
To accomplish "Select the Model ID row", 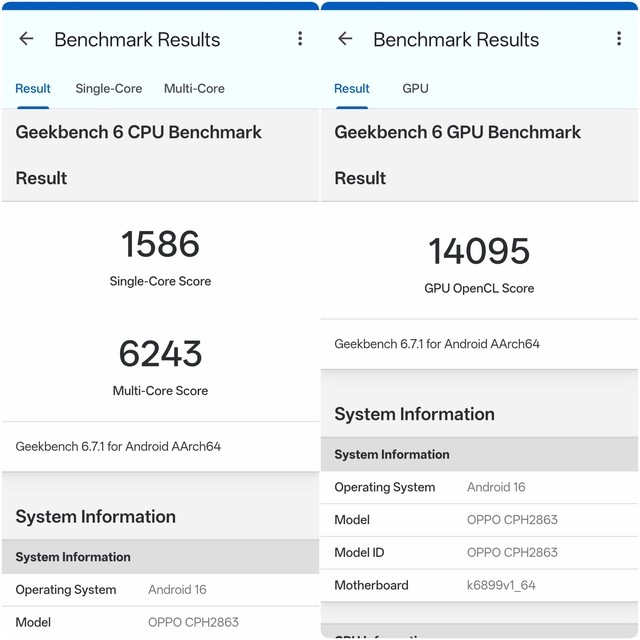I will click(479, 553).
